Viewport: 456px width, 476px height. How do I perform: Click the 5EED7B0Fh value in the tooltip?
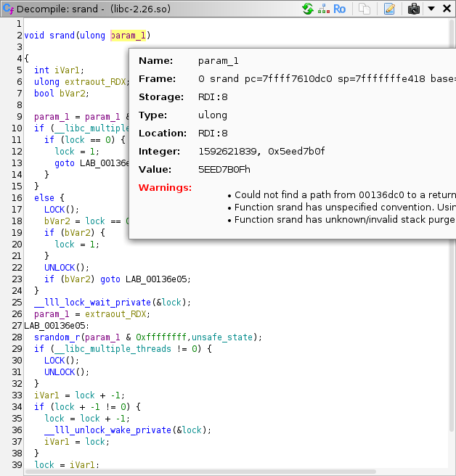click(x=224, y=169)
